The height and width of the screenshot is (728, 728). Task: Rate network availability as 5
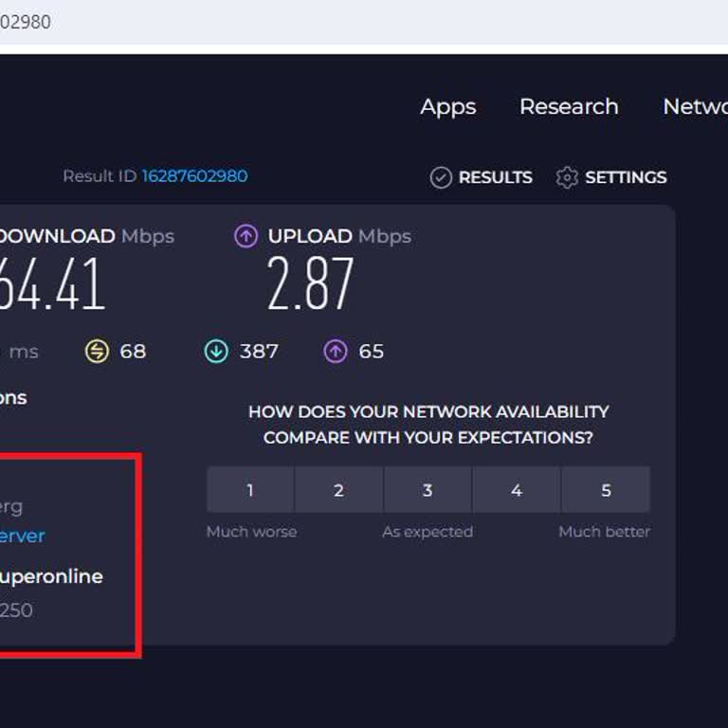click(x=606, y=490)
